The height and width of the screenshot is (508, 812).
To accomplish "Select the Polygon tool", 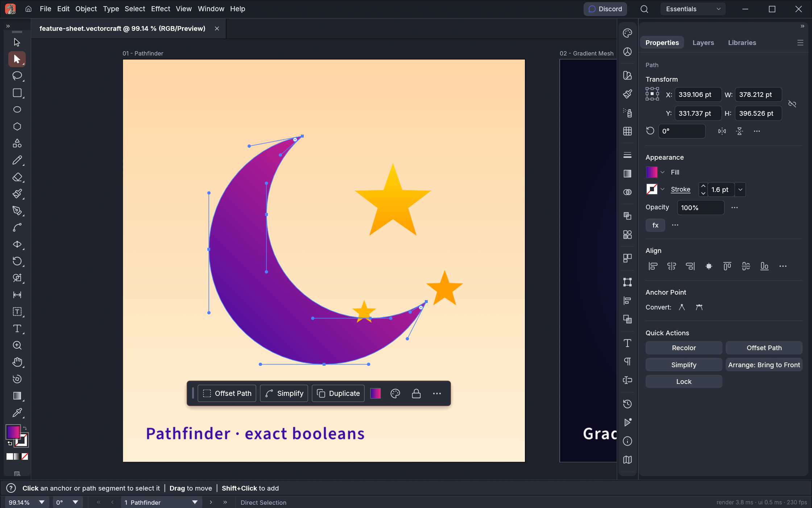I will pos(17,126).
